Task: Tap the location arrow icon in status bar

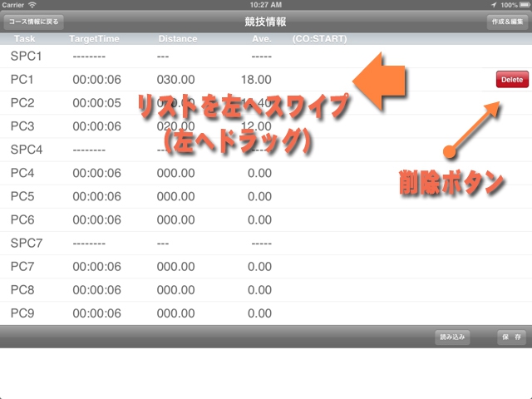Action: (x=493, y=5)
